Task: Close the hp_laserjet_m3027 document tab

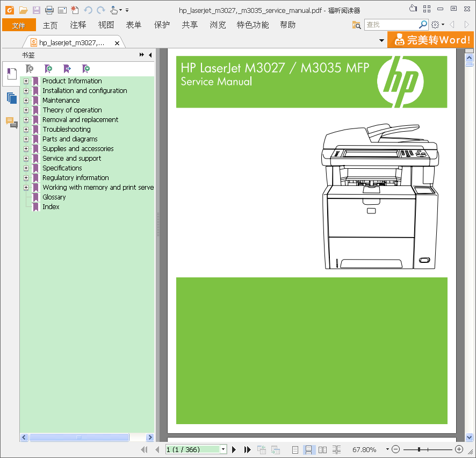Action: [x=117, y=43]
